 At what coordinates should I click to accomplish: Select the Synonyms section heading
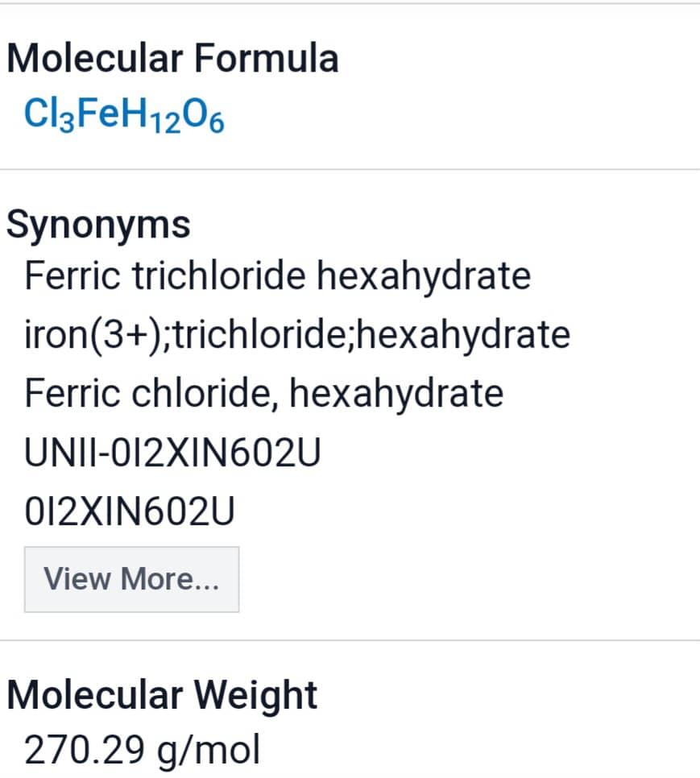tap(98, 226)
